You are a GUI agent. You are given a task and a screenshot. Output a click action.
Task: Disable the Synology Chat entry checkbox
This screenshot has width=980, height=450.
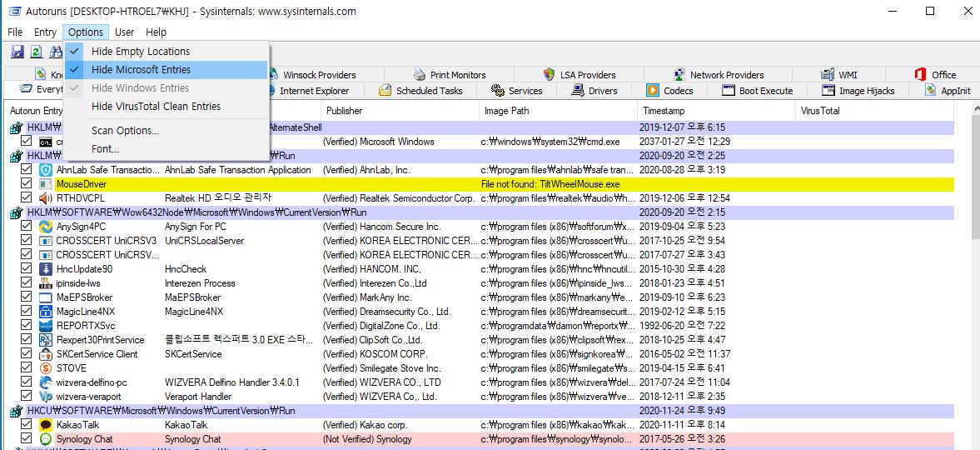(x=27, y=438)
